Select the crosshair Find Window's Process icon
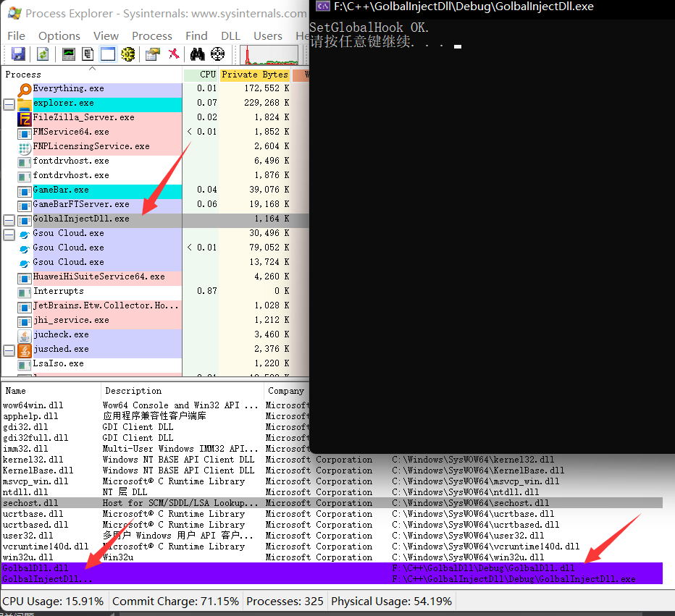 click(218, 54)
